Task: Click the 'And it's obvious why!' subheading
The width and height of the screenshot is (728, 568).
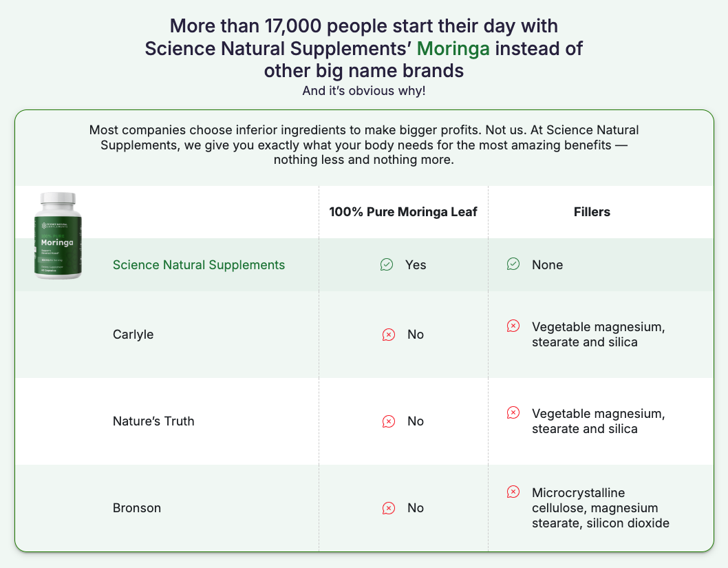Action: pos(364,91)
